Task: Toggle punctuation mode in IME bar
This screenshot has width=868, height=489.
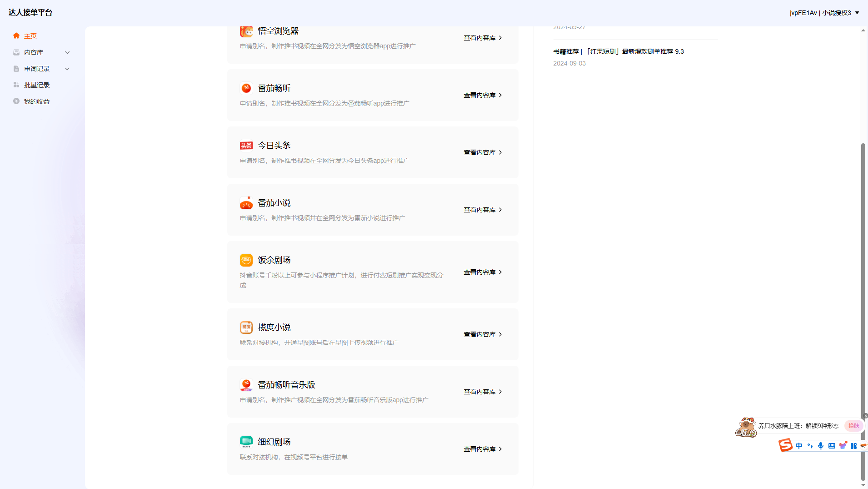Action: point(810,446)
